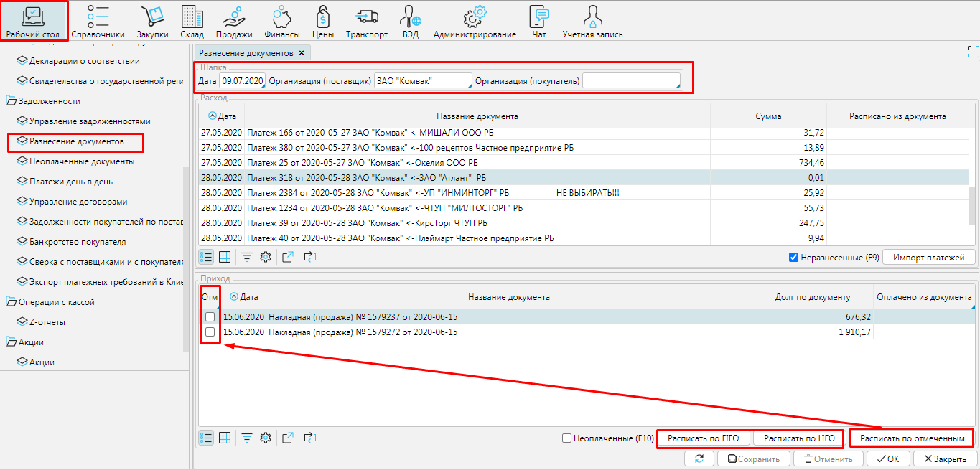Enable the Неоплаченные (F10) checkbox
The width and height of the screenshot is (980, 470).
pyautogui.click(x=566, y=438)
